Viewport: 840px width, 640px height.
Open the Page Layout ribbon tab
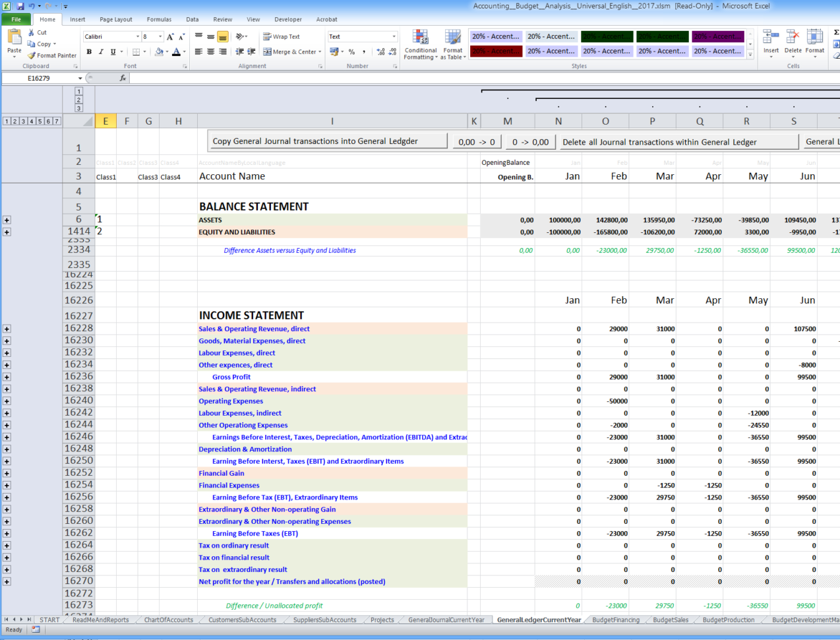(x=115, y=19)
